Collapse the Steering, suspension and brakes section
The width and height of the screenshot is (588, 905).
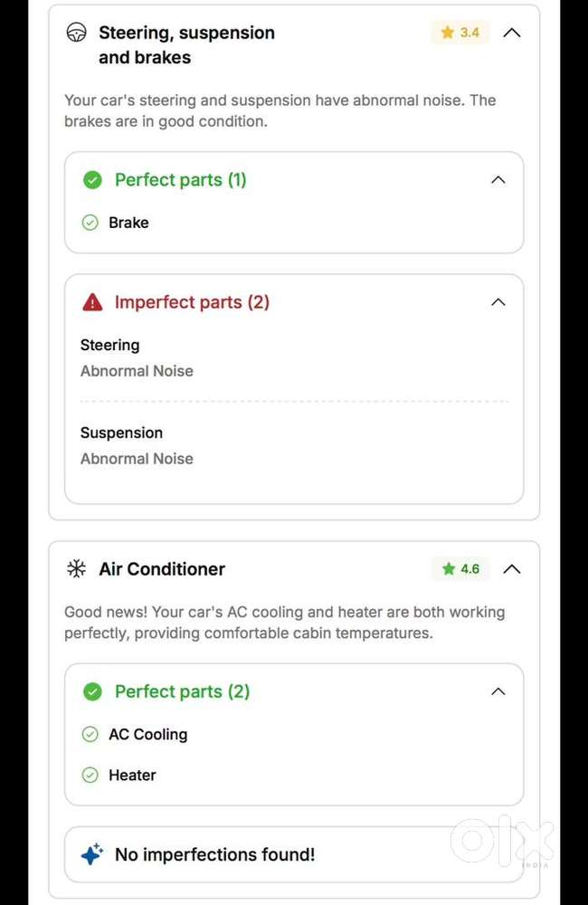click(511, 33)
